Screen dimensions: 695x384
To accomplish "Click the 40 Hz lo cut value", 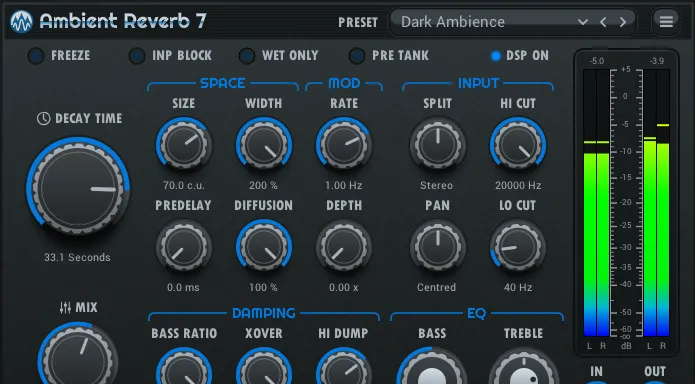I will coord(518,287).
